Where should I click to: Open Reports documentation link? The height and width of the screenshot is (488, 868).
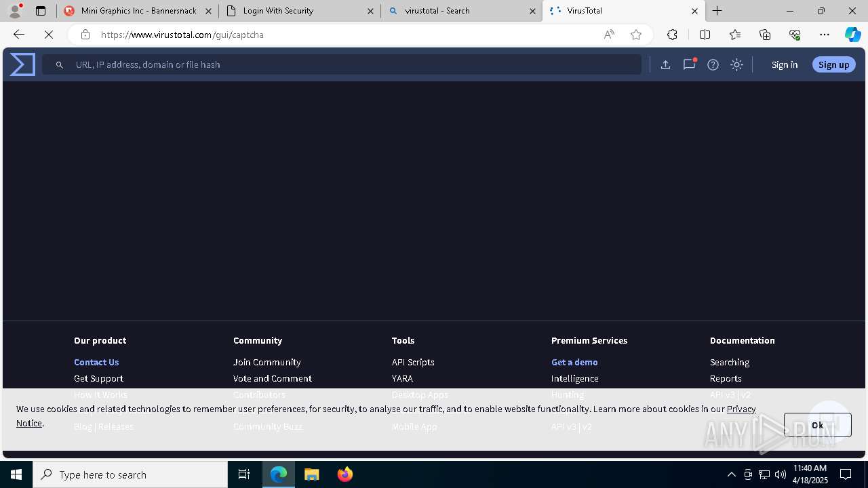pyautogui.click(x=726, y=378)
